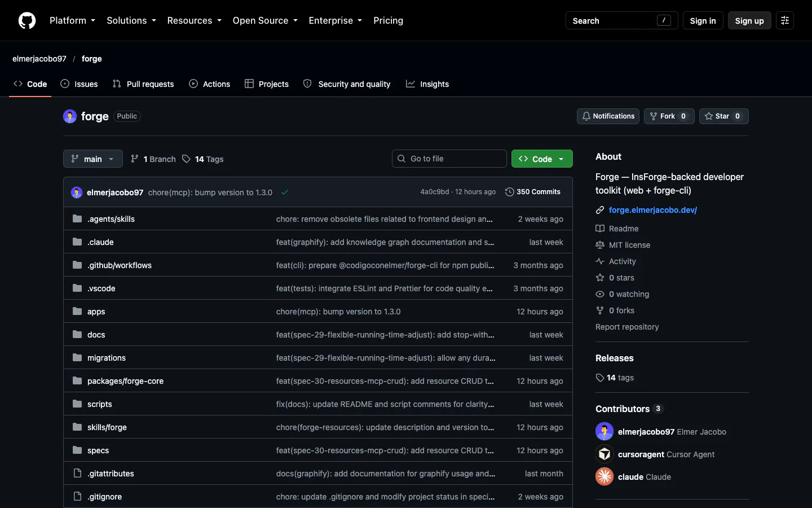Click the .gitignore file icon

[77, 496]
